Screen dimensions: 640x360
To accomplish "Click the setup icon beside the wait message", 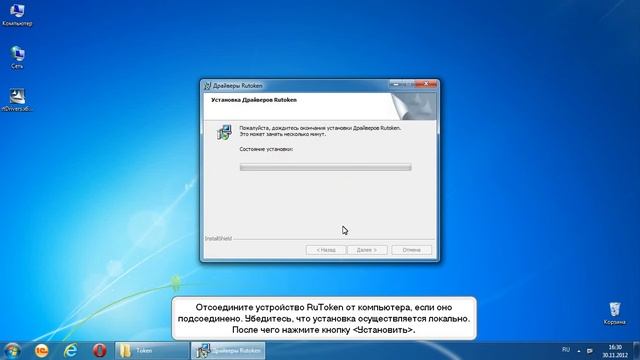I will pos(224,132).
